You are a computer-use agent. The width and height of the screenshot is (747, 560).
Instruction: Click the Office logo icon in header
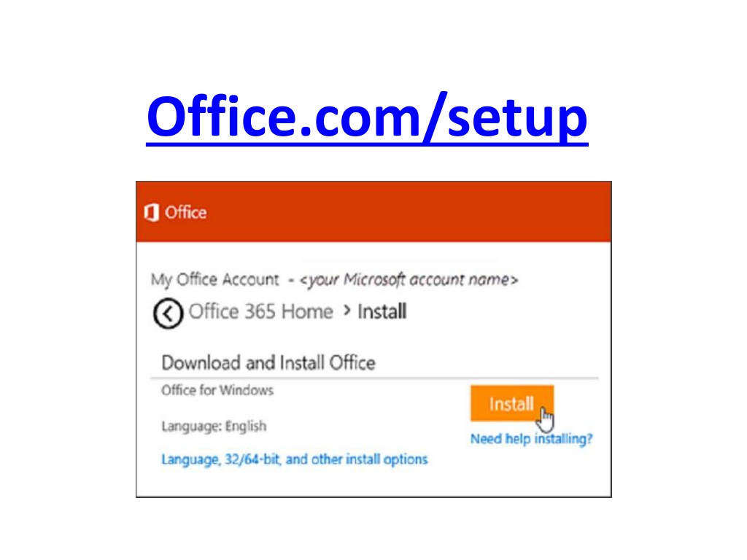[152, 212]
